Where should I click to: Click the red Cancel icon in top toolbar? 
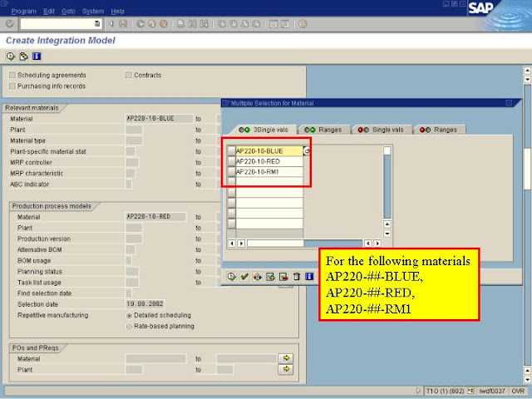coord(164,24)
